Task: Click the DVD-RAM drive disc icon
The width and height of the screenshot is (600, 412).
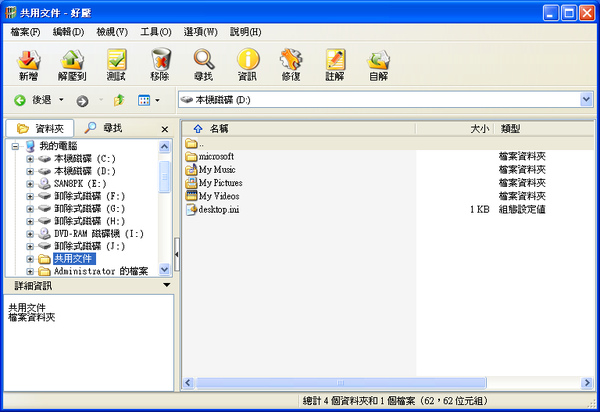Action: pyautogui.click(x=44, y=233)
